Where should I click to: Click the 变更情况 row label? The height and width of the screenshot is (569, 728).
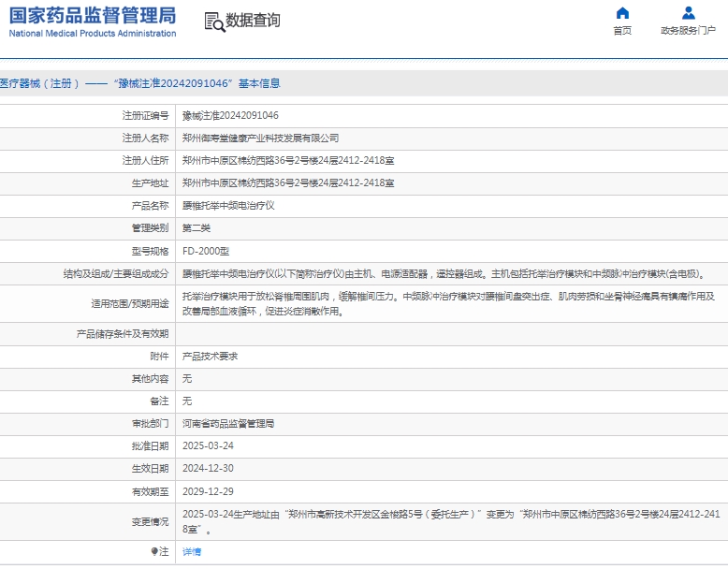click(150, 521)
